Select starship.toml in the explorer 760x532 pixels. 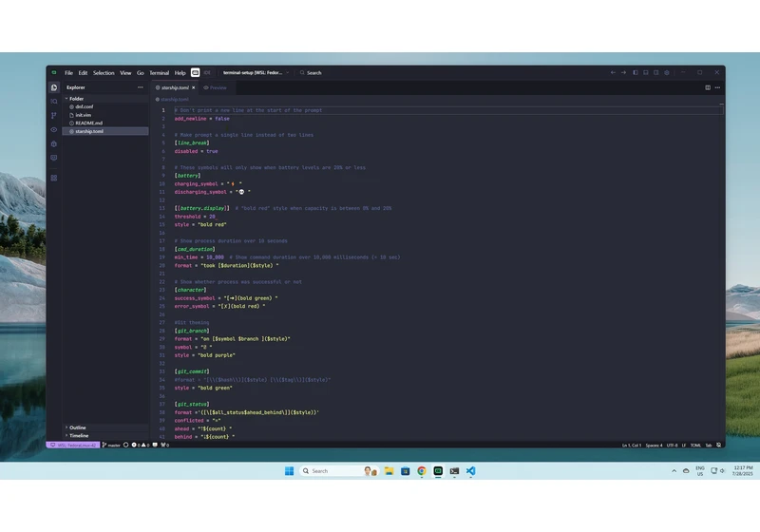tap(105, 131)
